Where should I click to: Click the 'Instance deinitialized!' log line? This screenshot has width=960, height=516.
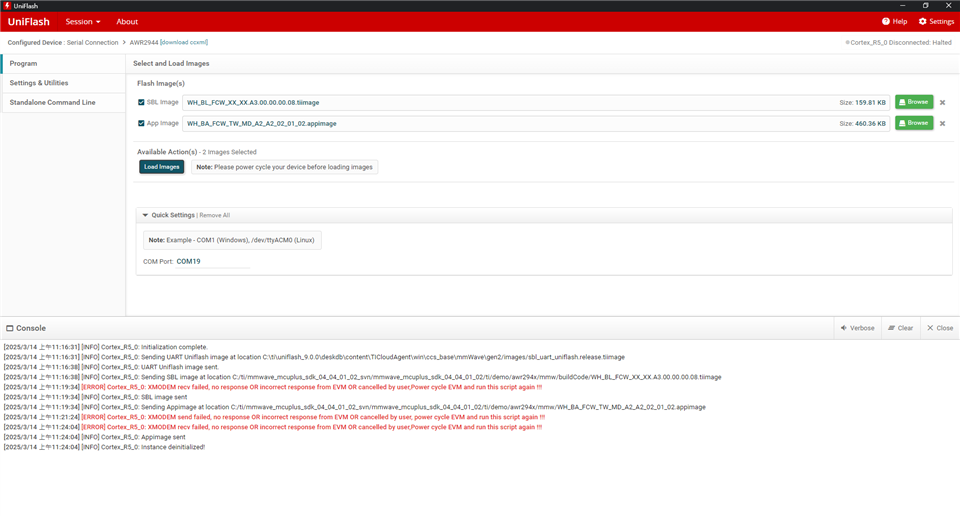[104, 447]
